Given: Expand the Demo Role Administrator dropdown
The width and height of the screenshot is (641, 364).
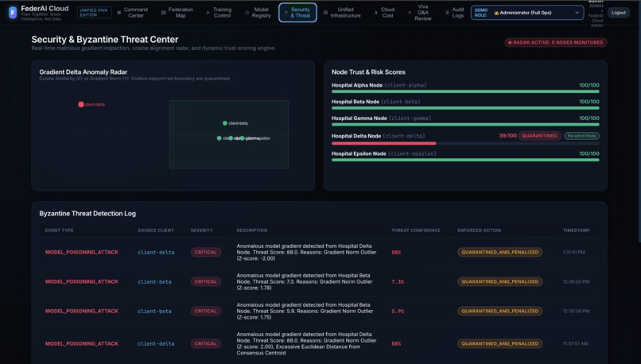Looking at the screenshot, I should coord(527,13).
